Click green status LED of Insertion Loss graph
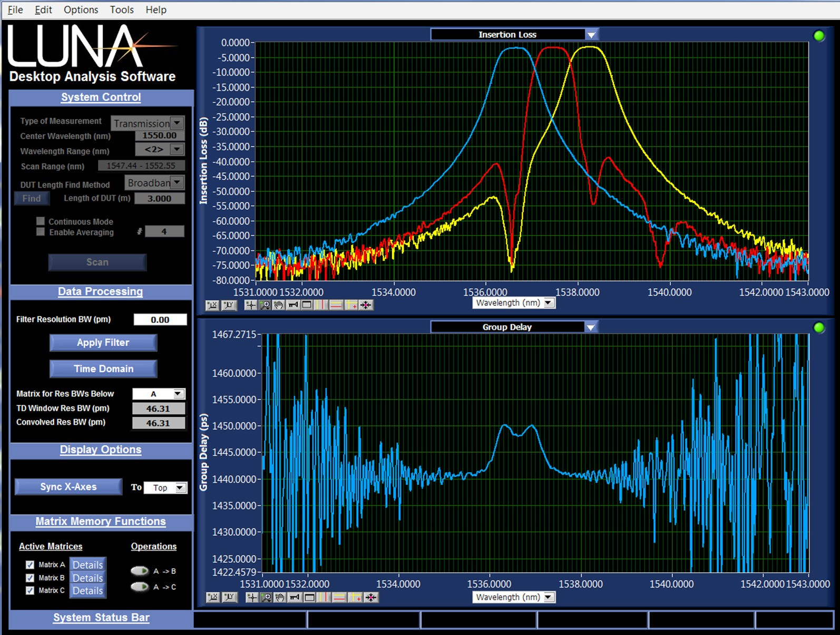This screenshot has height=635, width=840. coord(819,36)
